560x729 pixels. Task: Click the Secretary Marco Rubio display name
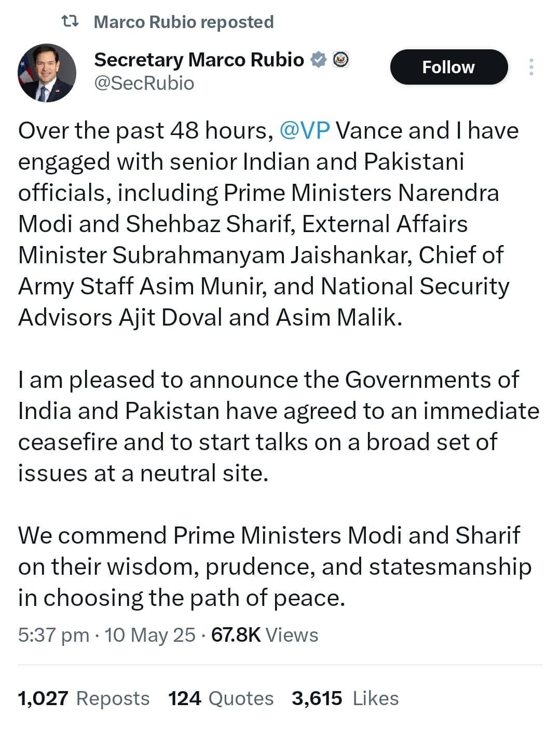(199, 60)
